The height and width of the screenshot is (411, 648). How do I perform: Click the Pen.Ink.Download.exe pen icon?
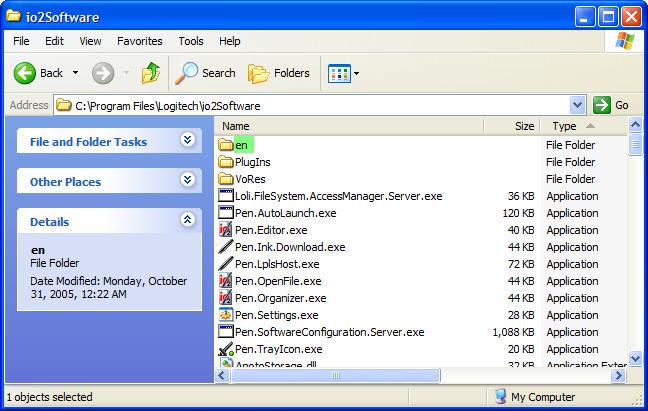pos(226,247)
